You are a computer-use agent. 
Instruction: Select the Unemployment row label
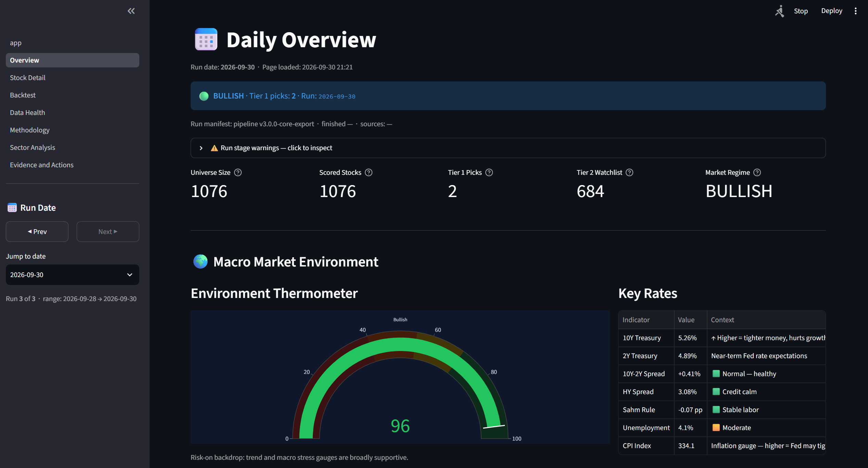coord(646,428)
